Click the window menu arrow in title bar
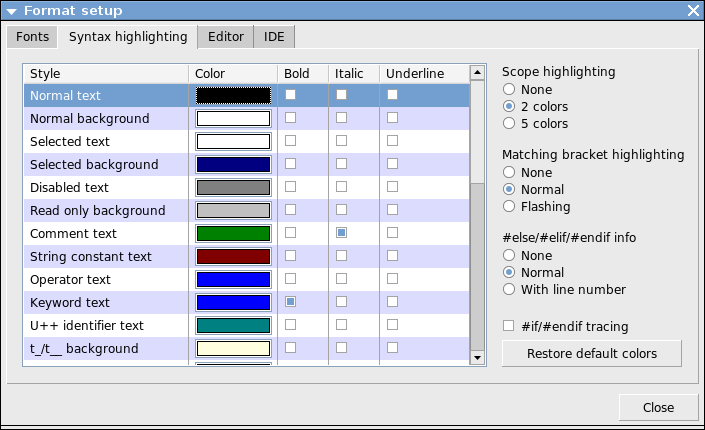 point(11,11)
